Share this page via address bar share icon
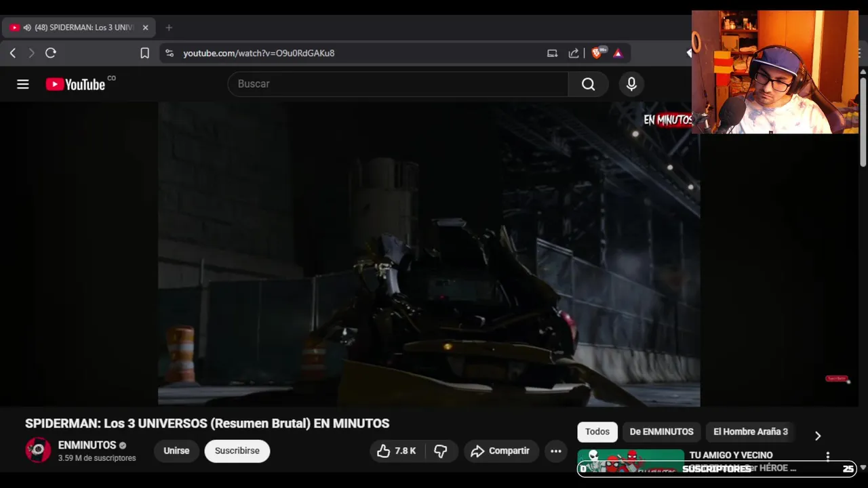Image resolution: width=868 pixels, height=488 pixels. click(x=574, y=53)
